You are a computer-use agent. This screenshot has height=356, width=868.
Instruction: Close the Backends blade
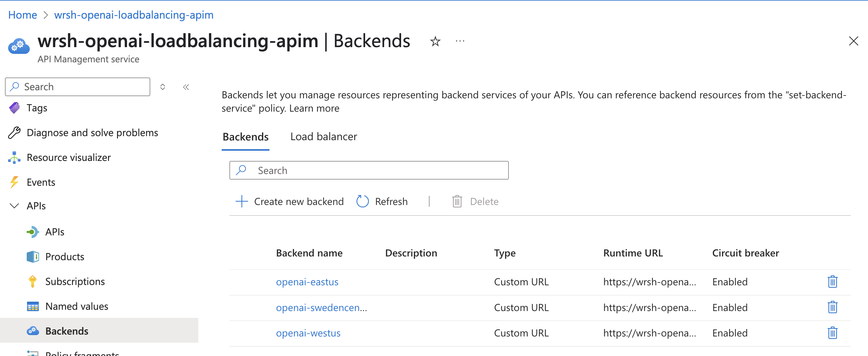pos(853,41)
